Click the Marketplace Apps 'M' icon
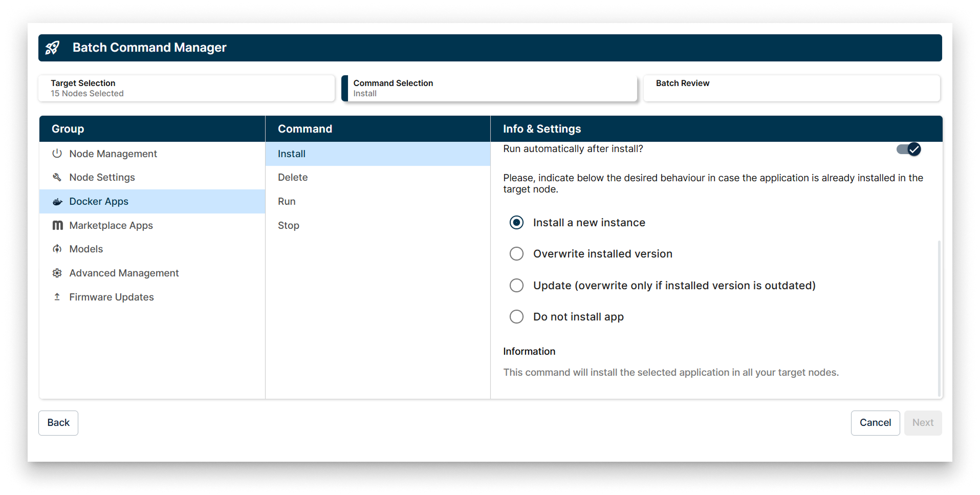980x495 pixels. (x=57, y=225)
